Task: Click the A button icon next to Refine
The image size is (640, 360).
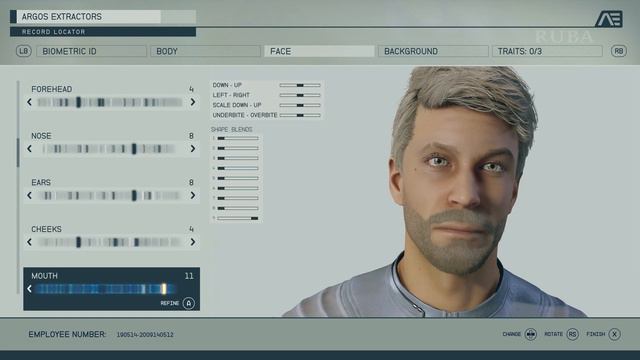Action: point(189,303)
